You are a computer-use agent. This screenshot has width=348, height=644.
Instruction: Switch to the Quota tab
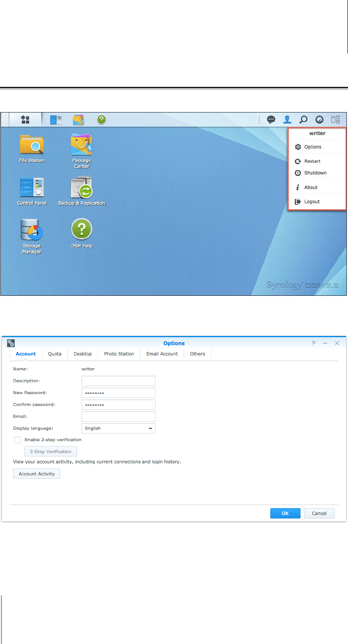55,354
